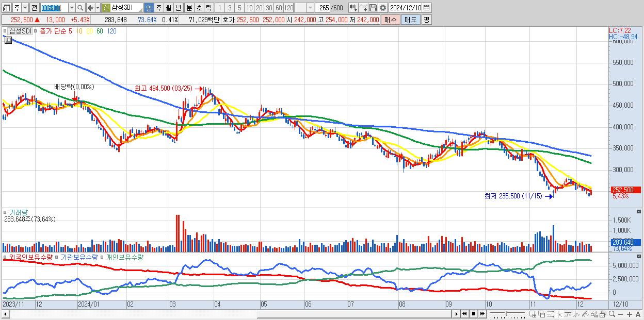
Task: Select the 일 daily period tab
Action: point(149,8)
